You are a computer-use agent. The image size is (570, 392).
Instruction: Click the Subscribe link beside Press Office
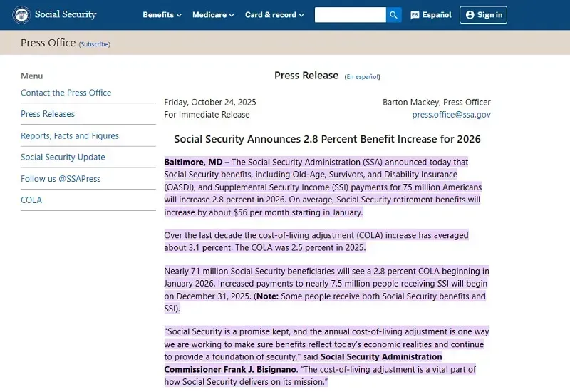pyautogui.click(x=94, y=44)
